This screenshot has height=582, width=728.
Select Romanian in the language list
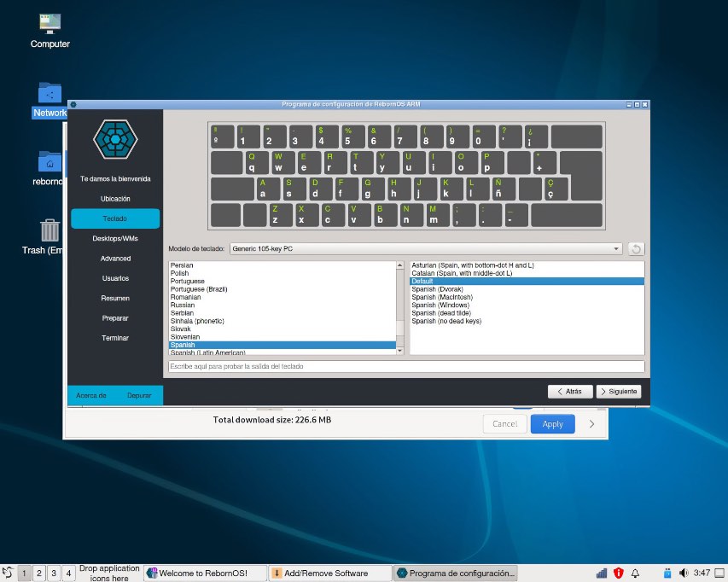click(x=282, y=297)
